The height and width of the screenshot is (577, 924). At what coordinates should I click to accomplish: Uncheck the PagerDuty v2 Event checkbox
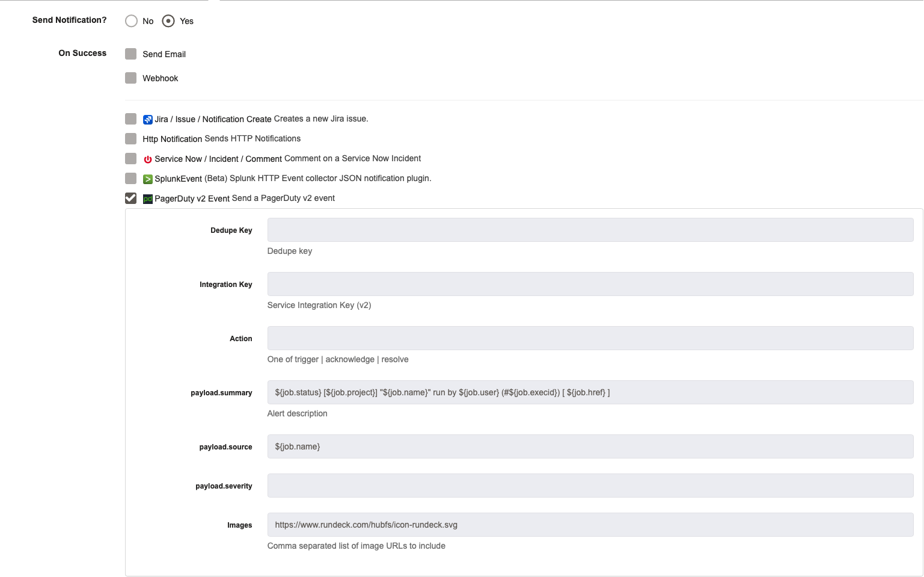click(130, 198)
